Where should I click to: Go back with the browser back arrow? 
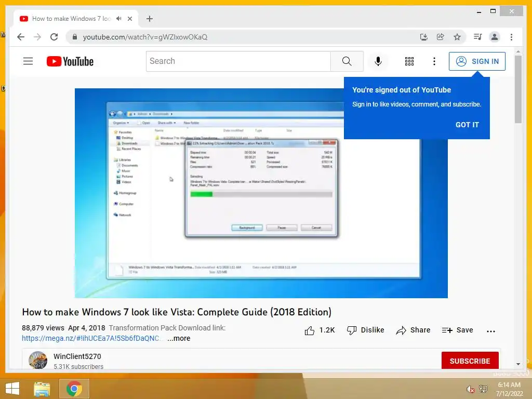(x=21, y=37)
